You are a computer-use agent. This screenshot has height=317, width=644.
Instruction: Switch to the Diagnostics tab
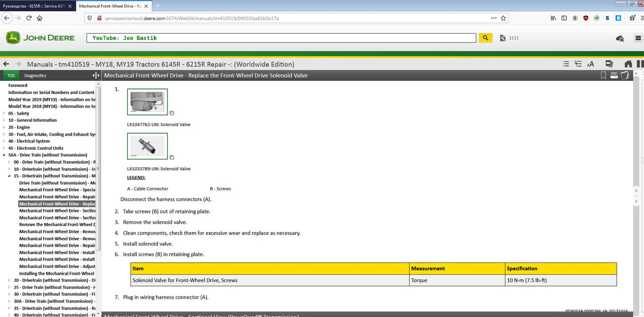(35, 75)
